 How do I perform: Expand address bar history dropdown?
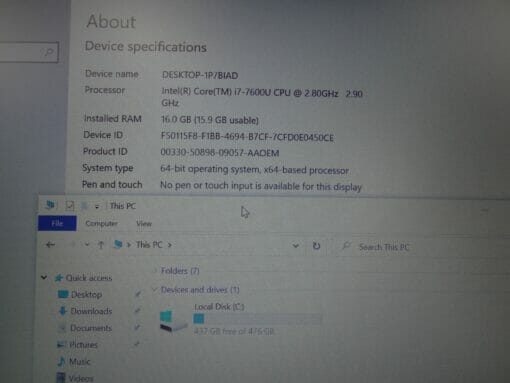coord(295,246)
